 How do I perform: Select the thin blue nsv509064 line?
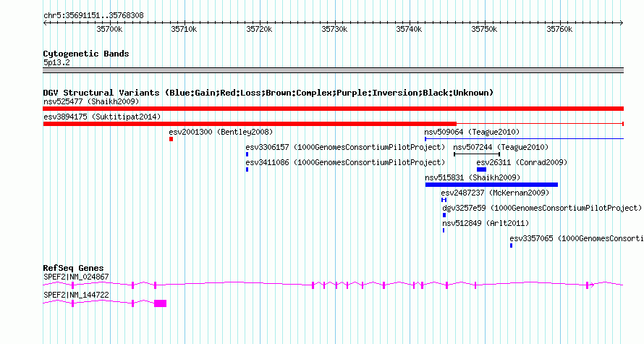(524, 139)
